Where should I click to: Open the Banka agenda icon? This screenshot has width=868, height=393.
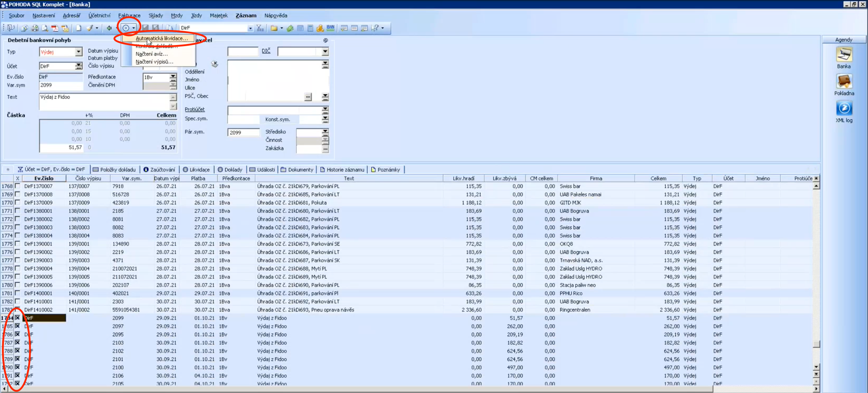[x=844, y=55]
